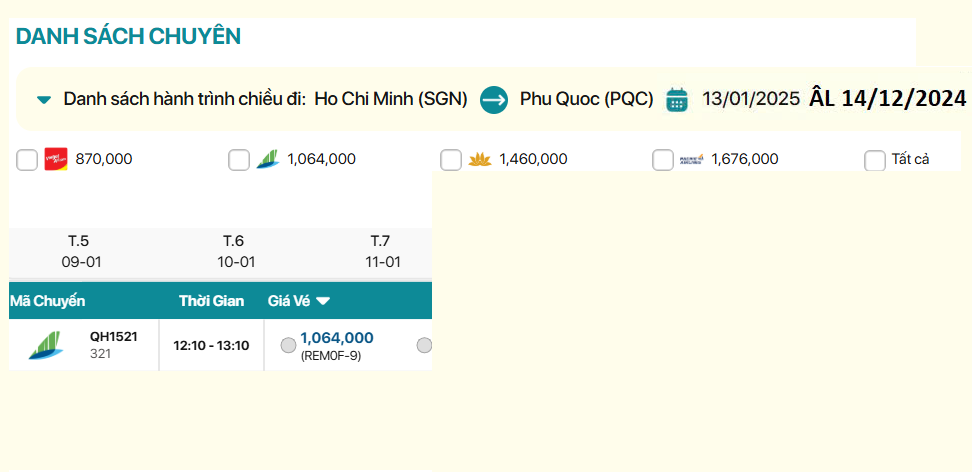The image size is (972, 472).
Task: Switch to the T.5 09-01 date tab
Action: tap(79, 251)
